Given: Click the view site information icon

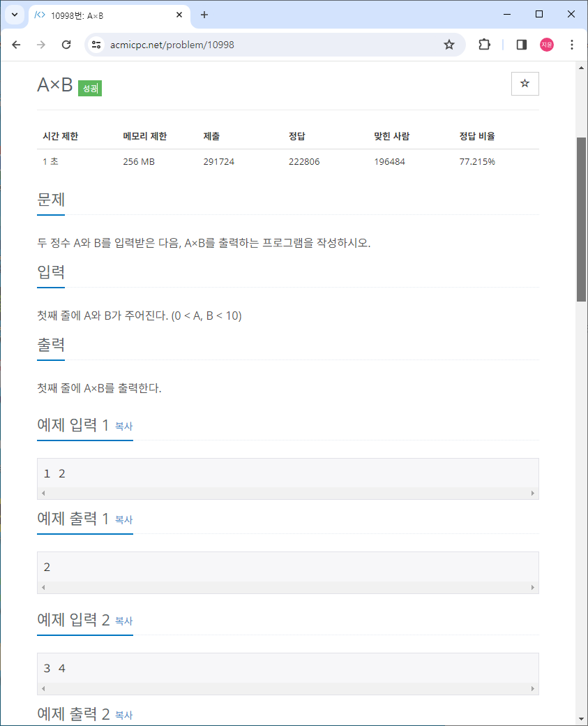Looking at the screenshot, I should point(94,44).
